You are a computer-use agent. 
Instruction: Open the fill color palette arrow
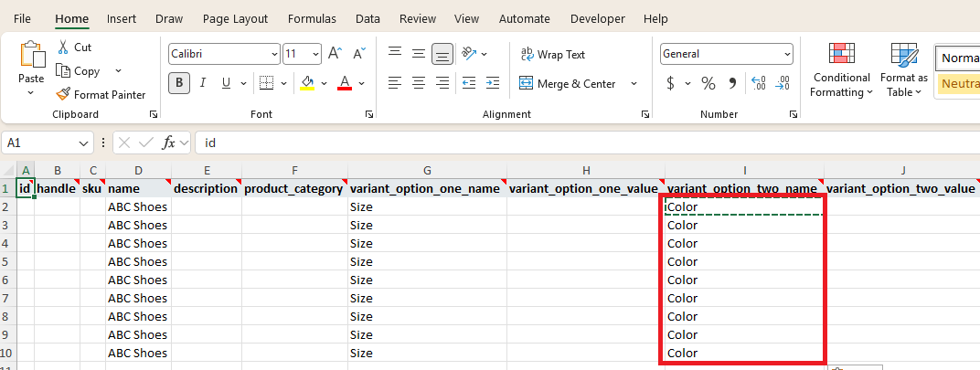[x=324, y=82]
